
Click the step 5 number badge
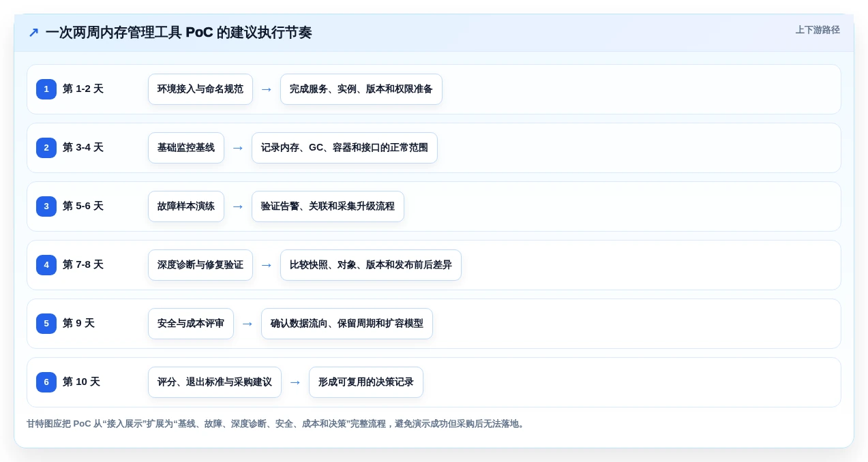click(x=46, y=324)
